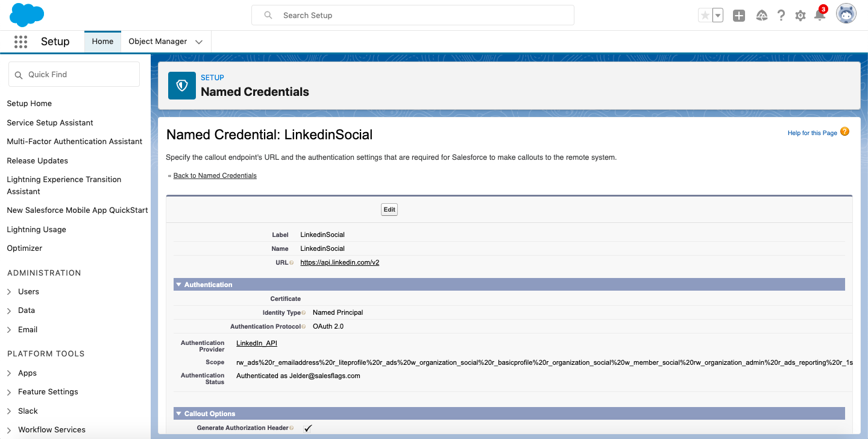868x439 pixels.
Task: Open the favorites list dropdown arrow
Action: [x=718, y=16]
